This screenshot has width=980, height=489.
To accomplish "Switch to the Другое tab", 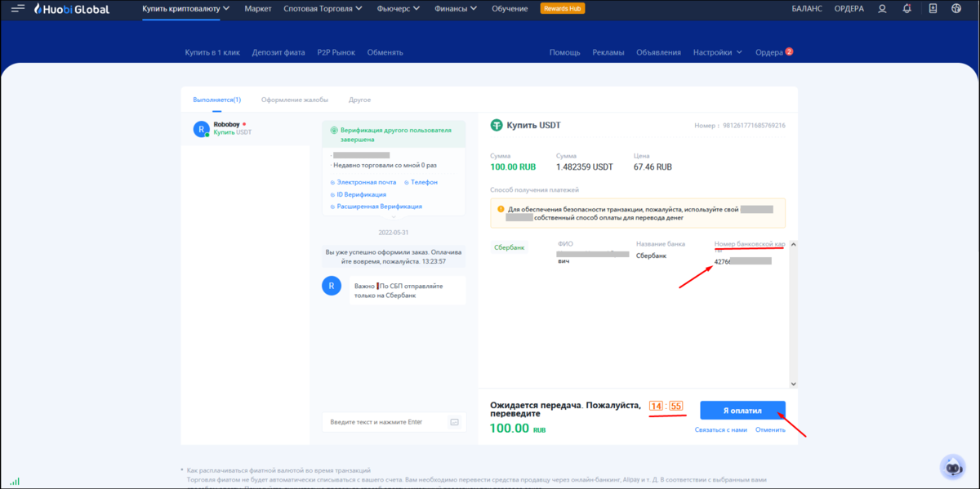I will coord(359,100).
